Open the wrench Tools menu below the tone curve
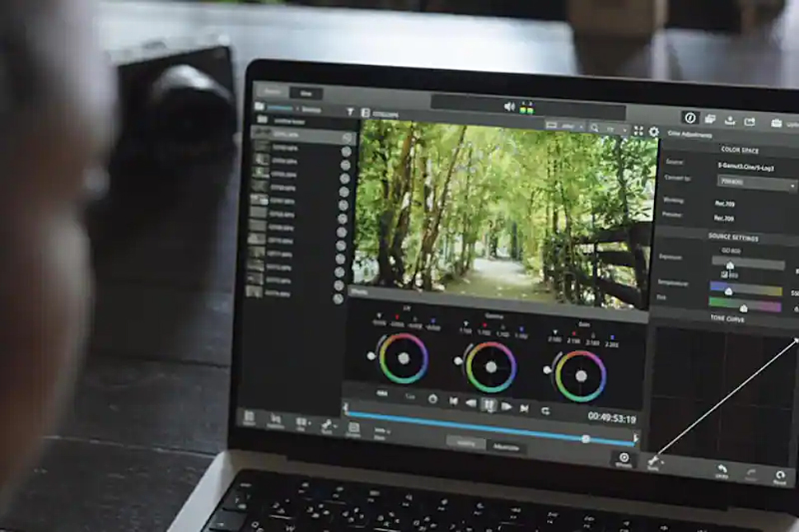 point(654,464)
